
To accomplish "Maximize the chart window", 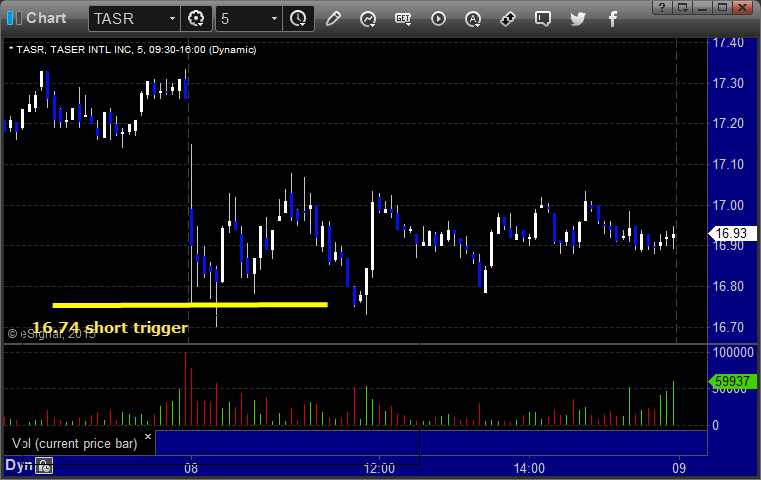I will [722, 7].
